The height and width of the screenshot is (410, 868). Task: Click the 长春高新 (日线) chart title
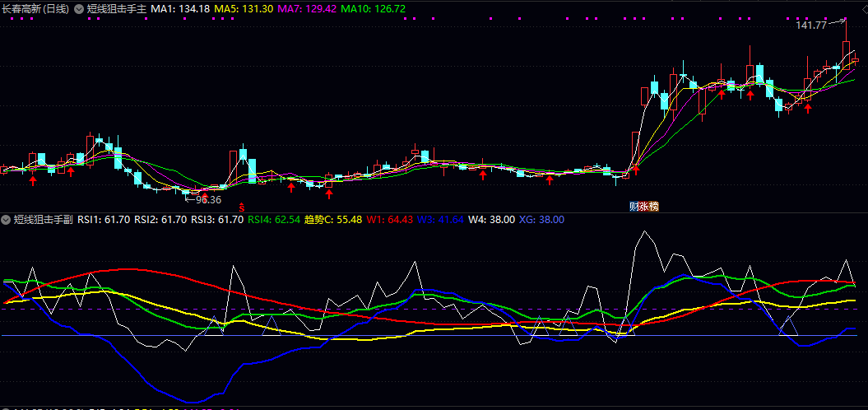[35, 10]
